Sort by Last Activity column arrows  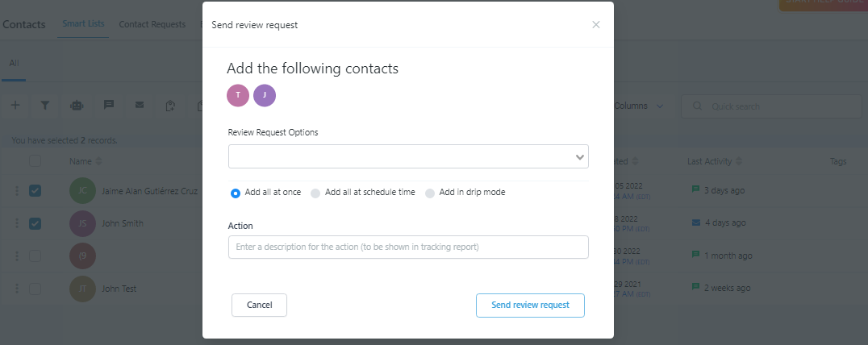tap(738, 161)
